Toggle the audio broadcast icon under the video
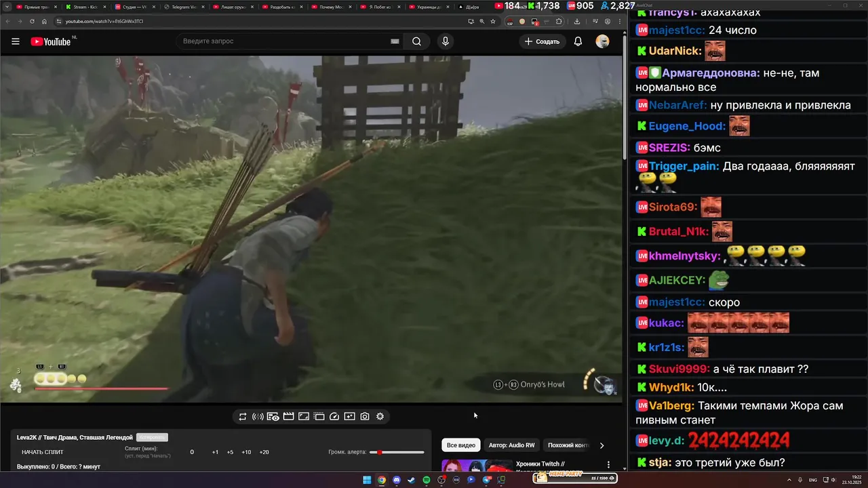Viewport: 868px width, 488px height. click(x=258, y=417)
